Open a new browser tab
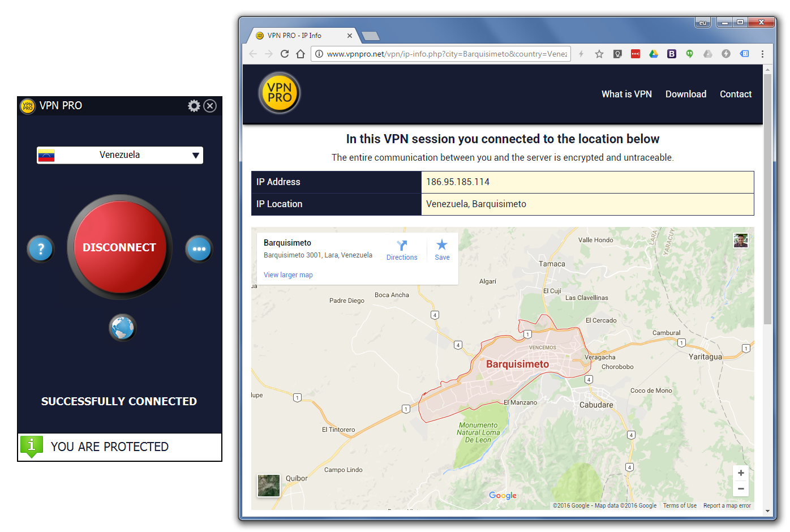Viewport: 790px width, 532px height. click(x=370, y=36)
